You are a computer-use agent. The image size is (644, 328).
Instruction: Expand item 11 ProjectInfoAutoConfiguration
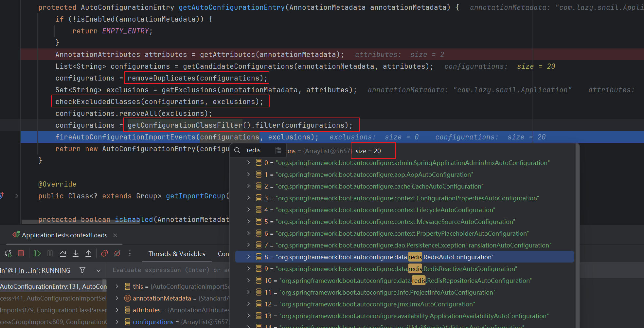249,292
